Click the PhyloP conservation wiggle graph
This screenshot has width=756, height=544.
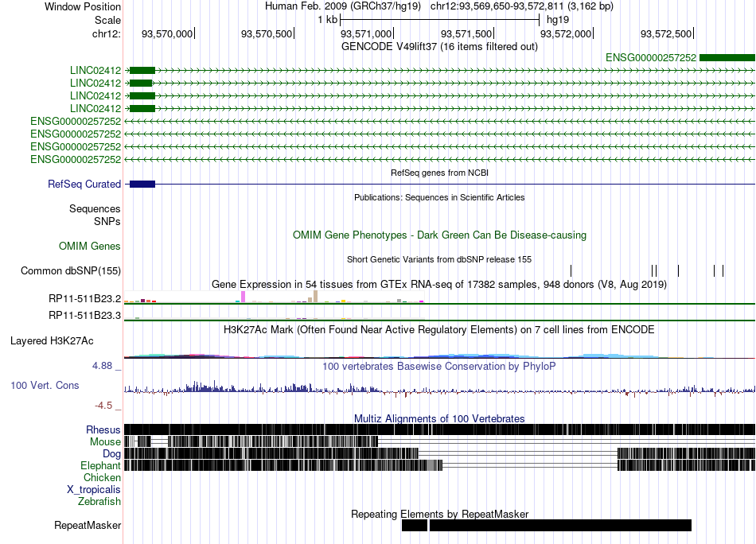439,390
